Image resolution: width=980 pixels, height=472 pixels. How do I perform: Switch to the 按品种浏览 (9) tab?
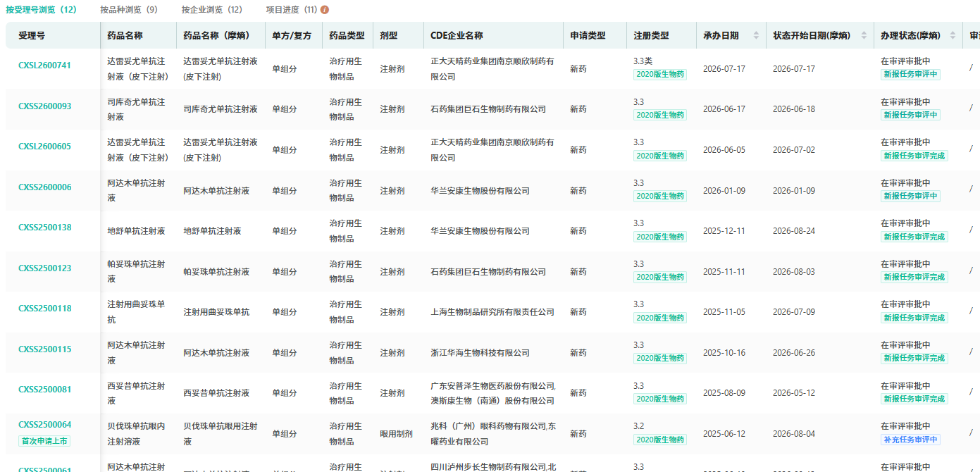(x=129, y=10)
